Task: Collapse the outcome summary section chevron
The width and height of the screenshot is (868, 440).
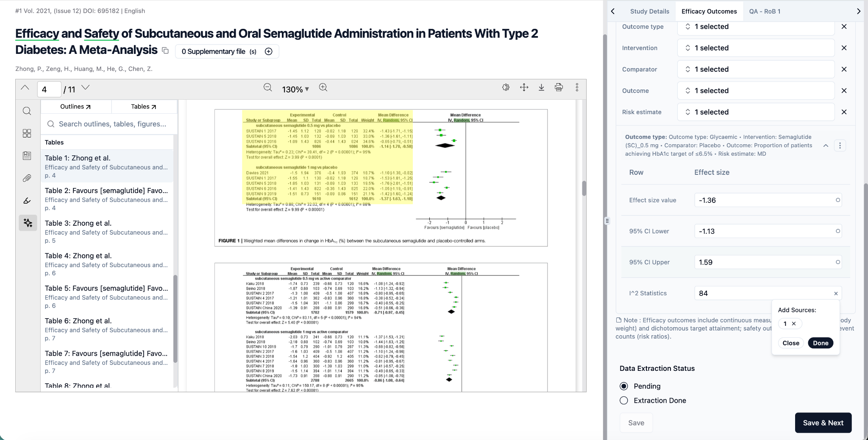Action: [x=826, y=146]
